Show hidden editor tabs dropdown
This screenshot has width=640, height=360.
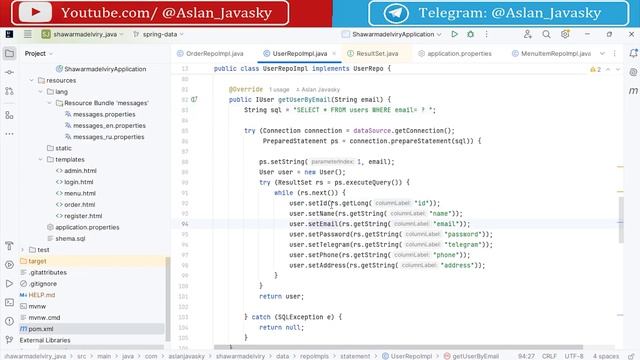pyautogui.click(x=602, y=53)
